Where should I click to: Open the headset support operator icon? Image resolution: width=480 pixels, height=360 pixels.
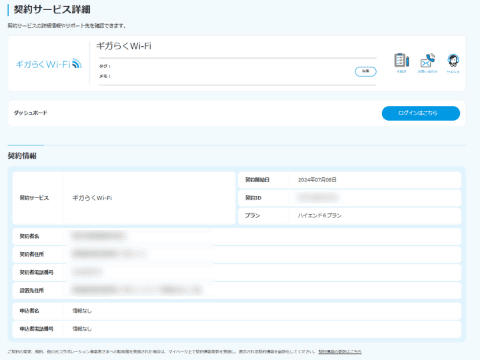(x=453, y=63)
